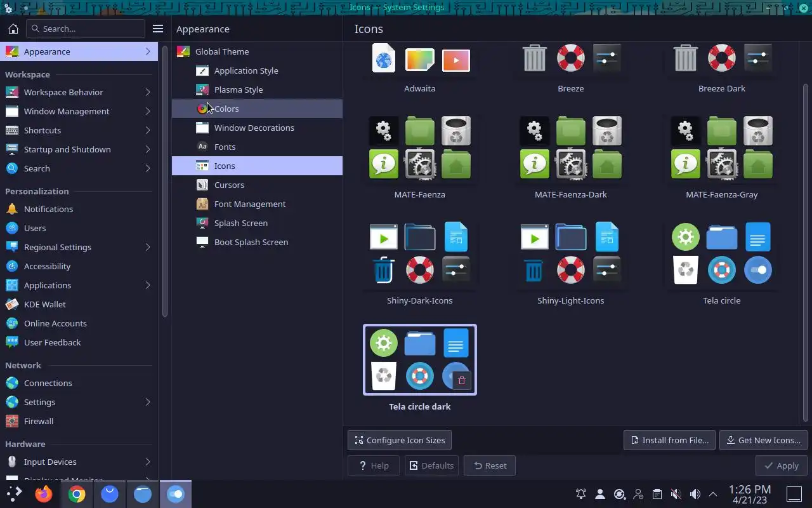Expand the Startup and Shutdown chevron
The image size is (812, 508).
click(x=148, y=149)
